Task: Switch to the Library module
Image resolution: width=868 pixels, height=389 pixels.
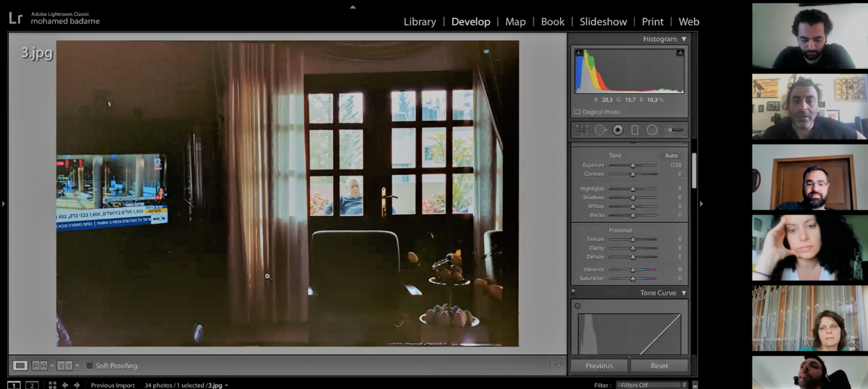Action: coord(420,21)
